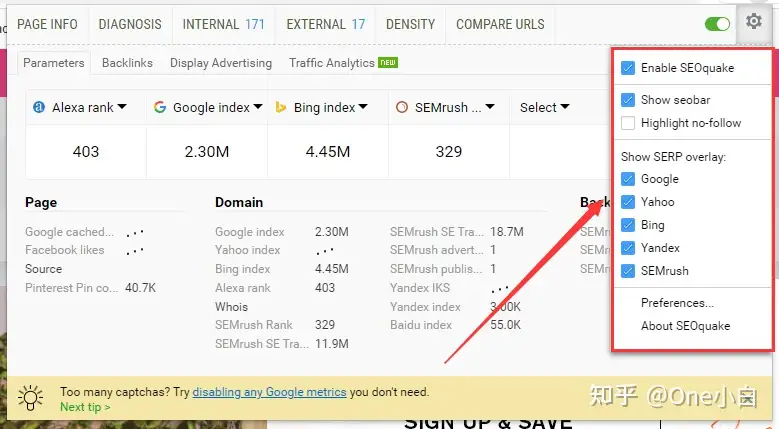Expand the SEMrush parameter dropdown
The image size is (779, 429).
(x=490, y=107)
